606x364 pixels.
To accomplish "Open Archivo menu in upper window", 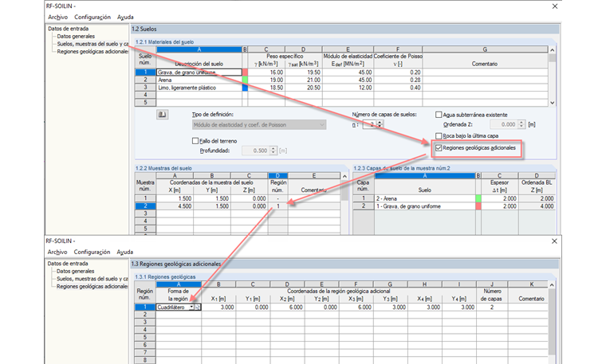I will tap(57, 17).
